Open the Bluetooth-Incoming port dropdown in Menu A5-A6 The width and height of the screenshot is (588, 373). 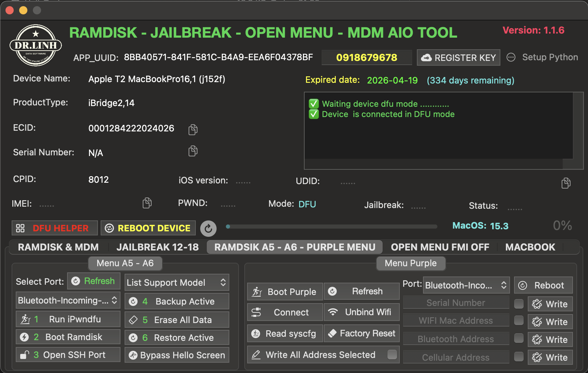[68, 300]
